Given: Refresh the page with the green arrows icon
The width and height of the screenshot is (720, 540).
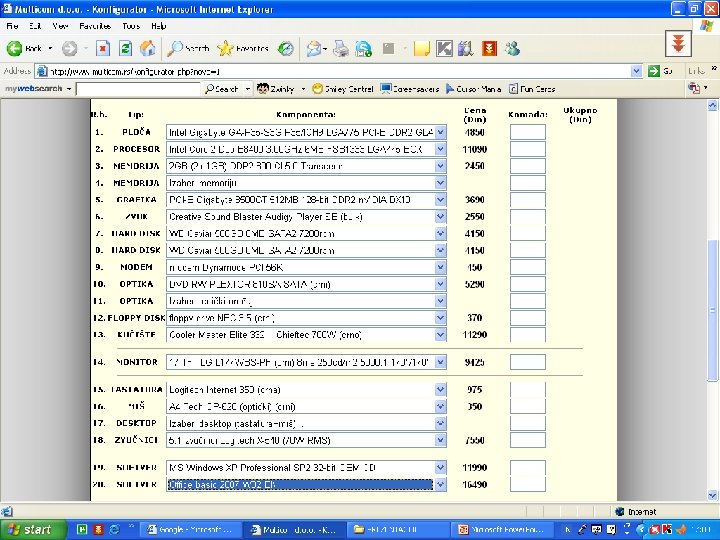Looking at the screenshot, I should tap(125, 48).
